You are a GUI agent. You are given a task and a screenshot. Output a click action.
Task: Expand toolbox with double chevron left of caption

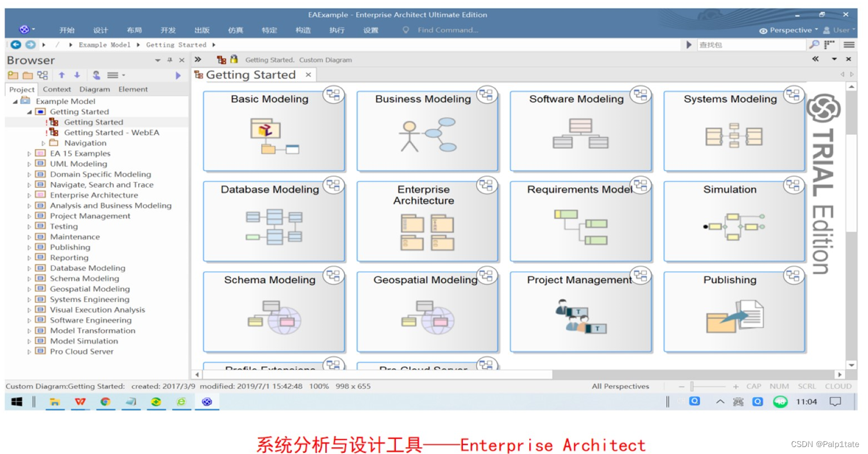click(198, 59)
